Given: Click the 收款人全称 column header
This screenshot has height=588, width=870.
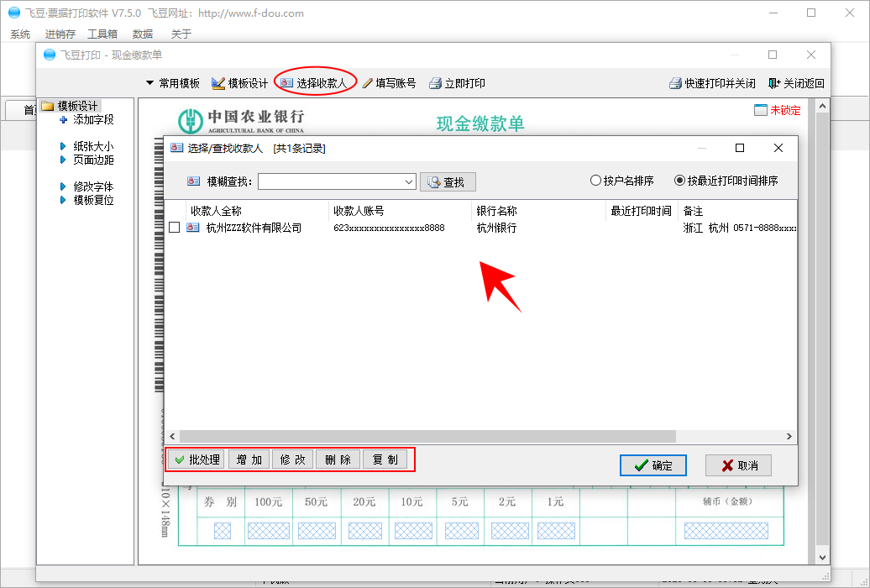Looking at the screenshot, I should point(216,211).
